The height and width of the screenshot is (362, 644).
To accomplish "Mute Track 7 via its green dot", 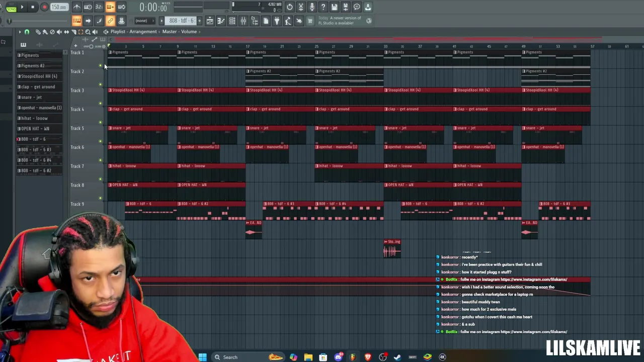I will pos(100,179).
